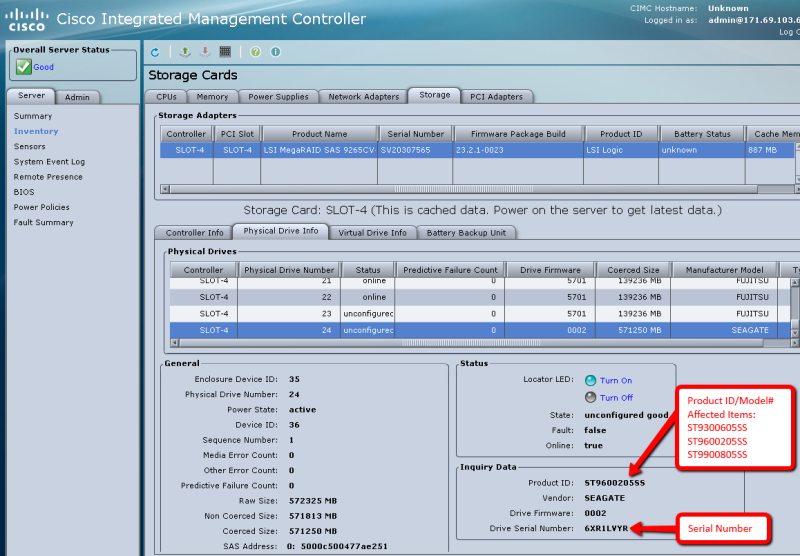Select physical drive 24 SEAGATE row

tap(480, 330)
